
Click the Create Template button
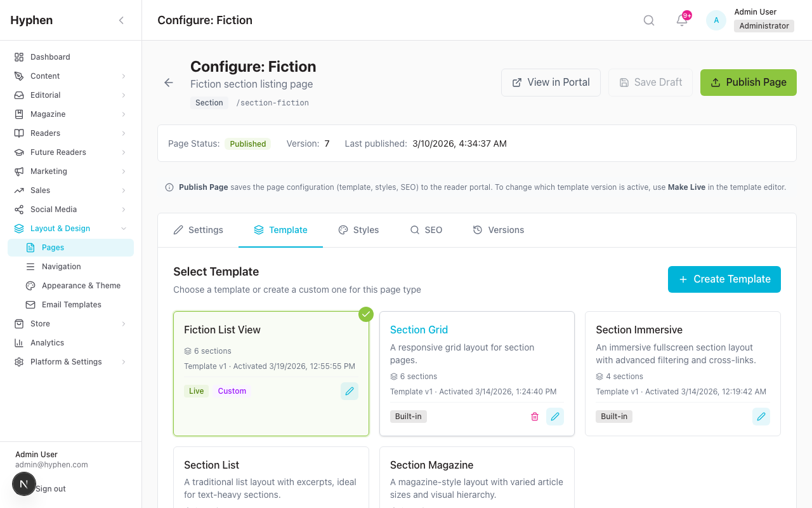(x=724, y=279)
